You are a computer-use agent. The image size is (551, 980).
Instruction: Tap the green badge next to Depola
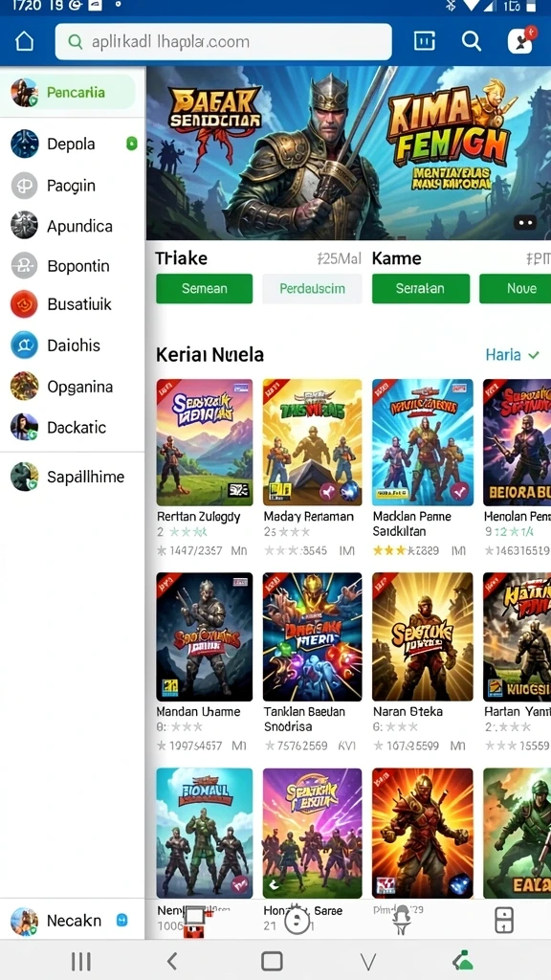[x=131, y=144]
